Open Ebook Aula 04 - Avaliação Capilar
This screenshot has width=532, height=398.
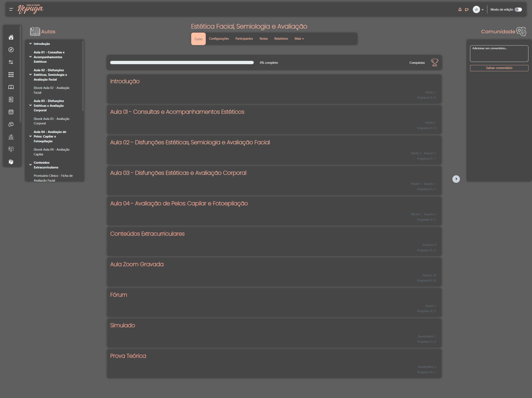pyautogui.click(x=52, y=152)
